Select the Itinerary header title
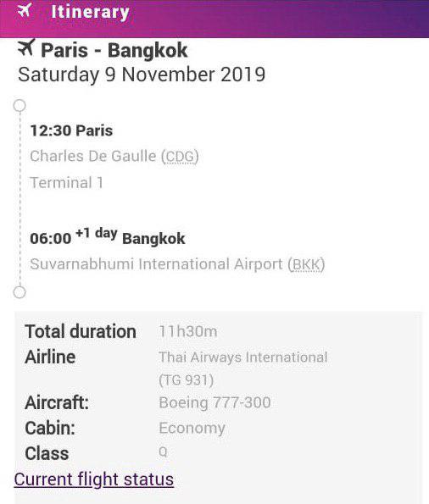Viewport: 429px width, 504px height. (x=90, y=12)
